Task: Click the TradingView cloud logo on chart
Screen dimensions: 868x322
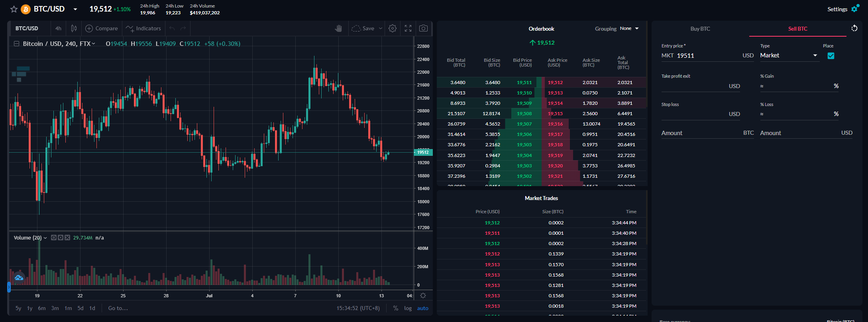Action: (x=19, y=278)
